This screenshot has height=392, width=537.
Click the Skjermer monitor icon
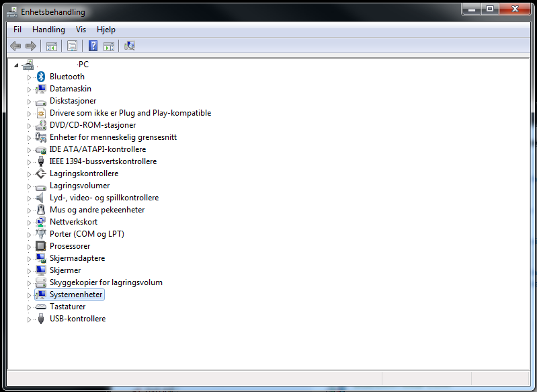tap(41, 270)
